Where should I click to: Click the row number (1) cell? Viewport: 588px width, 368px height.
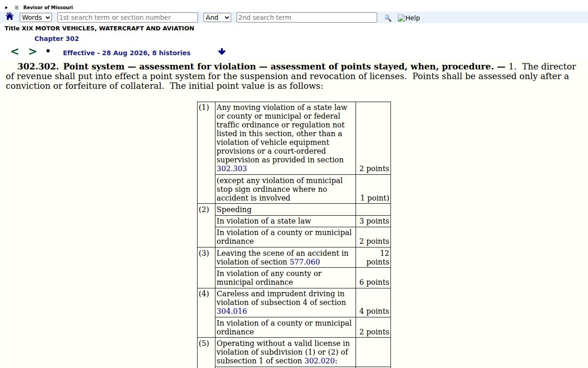(x=206, y=153)
